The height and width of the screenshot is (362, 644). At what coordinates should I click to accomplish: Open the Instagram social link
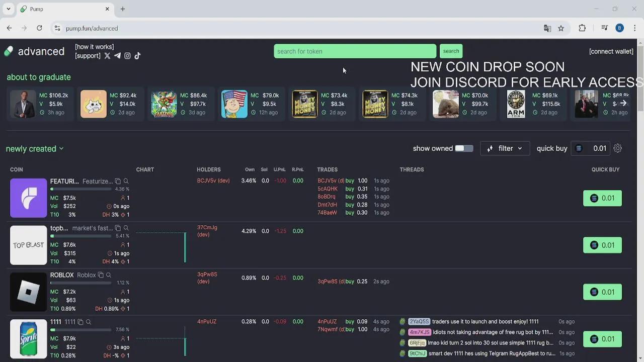pyautogui.click(x=127, y=56)
